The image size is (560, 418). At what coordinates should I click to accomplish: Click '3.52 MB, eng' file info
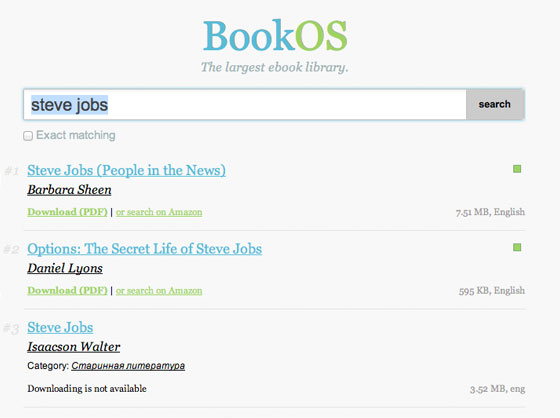pos(498,389)
